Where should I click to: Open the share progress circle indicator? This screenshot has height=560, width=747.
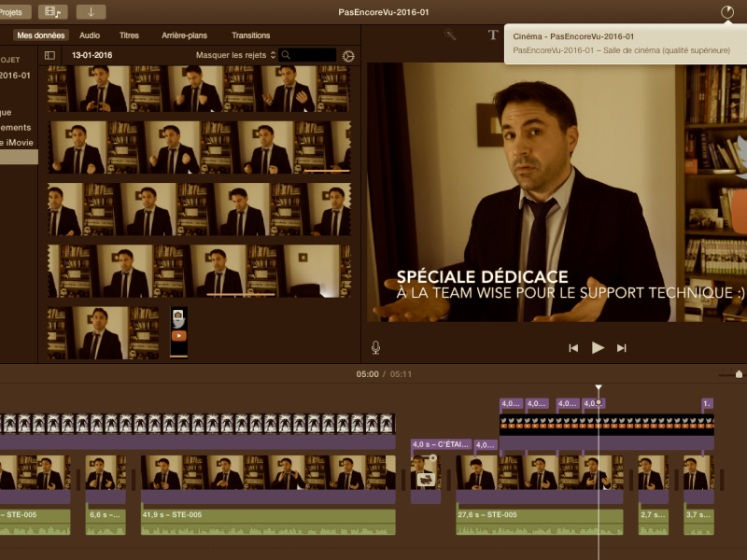[x=727, y=12]
